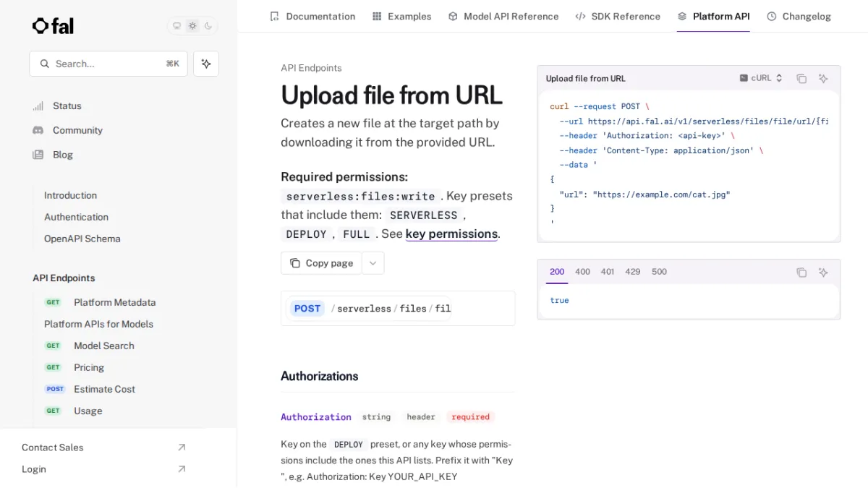Switch to system theme mode
Viewport: 868px width, 488px height.
(x=176, y=26)
